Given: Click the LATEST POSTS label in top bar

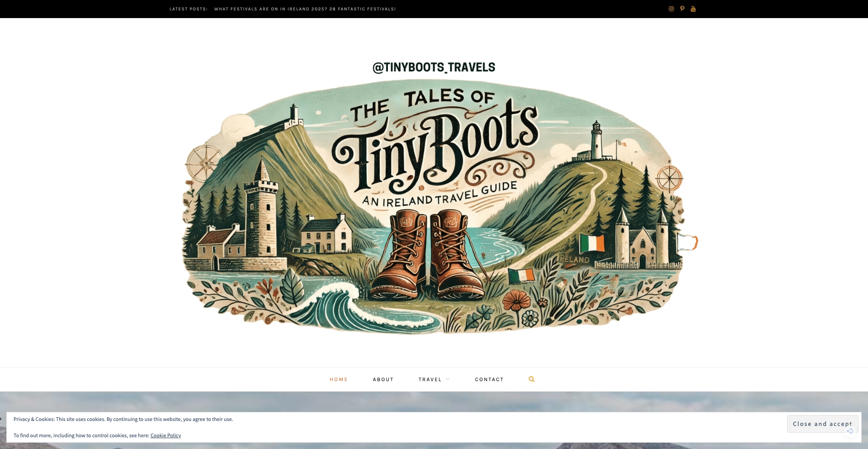Looking at the screenshot, I should (188, 9).
